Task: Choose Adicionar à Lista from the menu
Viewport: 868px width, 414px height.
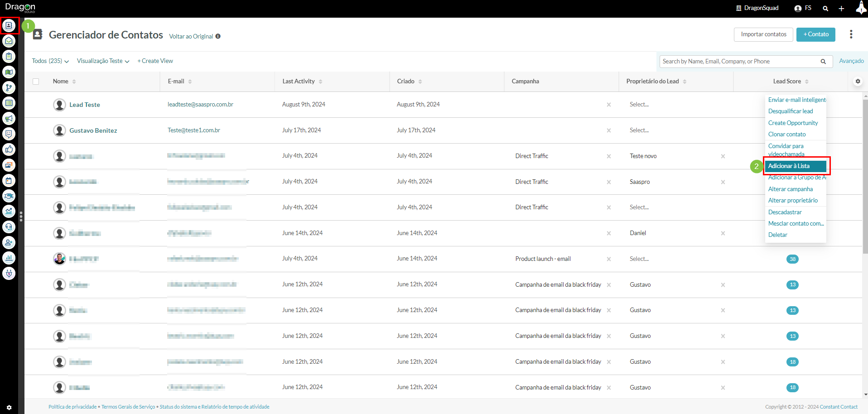Action: [x=795, y=166]
